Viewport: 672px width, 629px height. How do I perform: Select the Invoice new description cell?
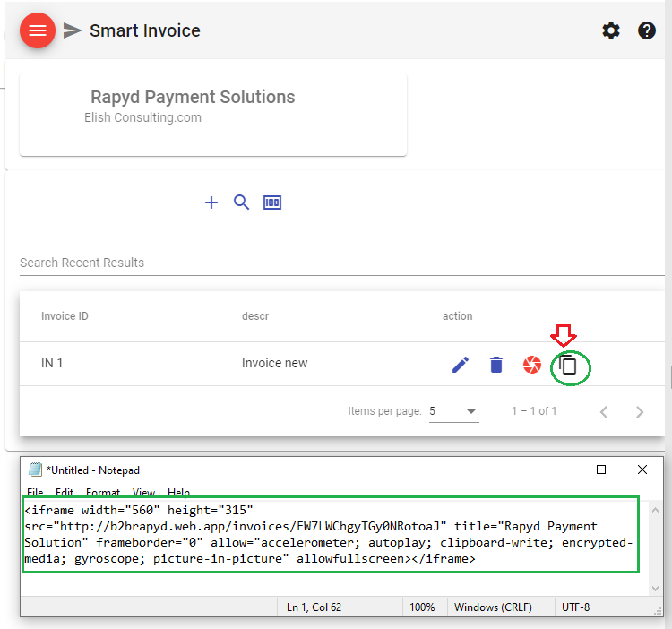click(x=274, y=364)
